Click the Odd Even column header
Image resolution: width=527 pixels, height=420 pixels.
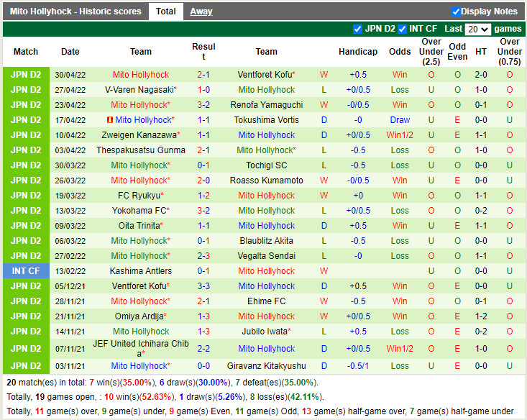(x=457, y=52)
